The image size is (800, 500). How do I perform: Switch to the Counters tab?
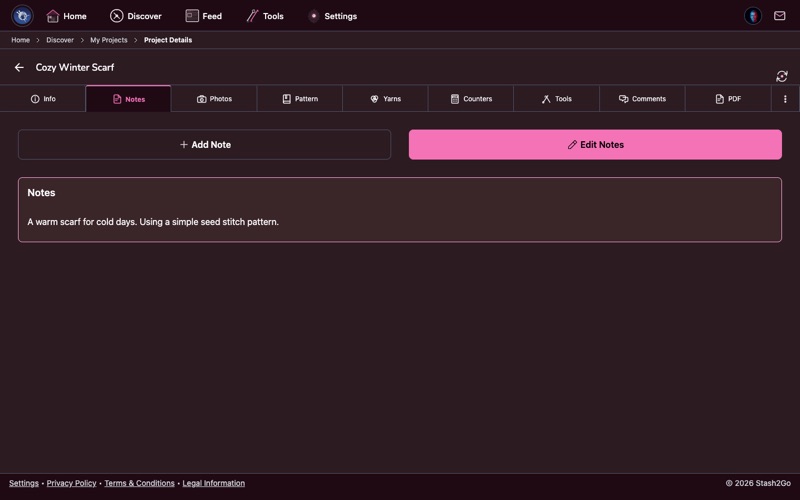click(471, 98)
